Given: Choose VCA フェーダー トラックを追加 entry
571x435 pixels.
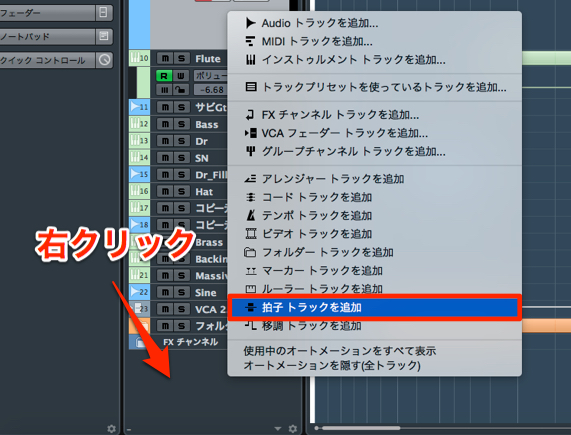Looking at the screenshot, I should (x=374, y=133).
